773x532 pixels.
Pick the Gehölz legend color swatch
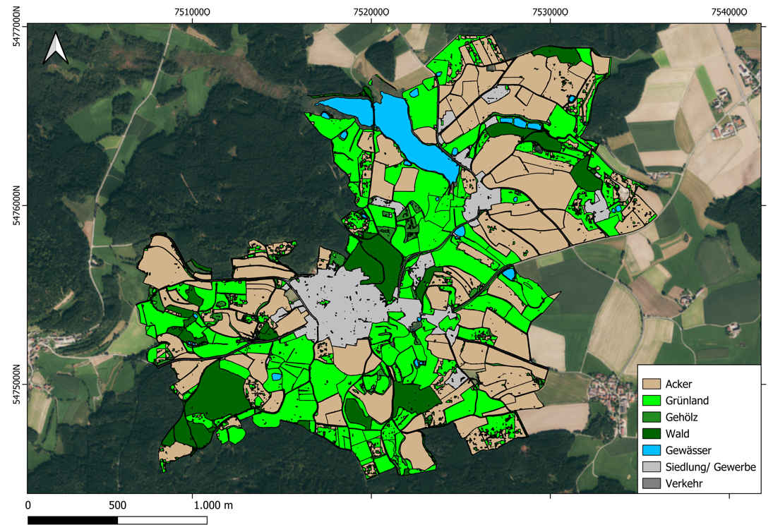(651, 418)
